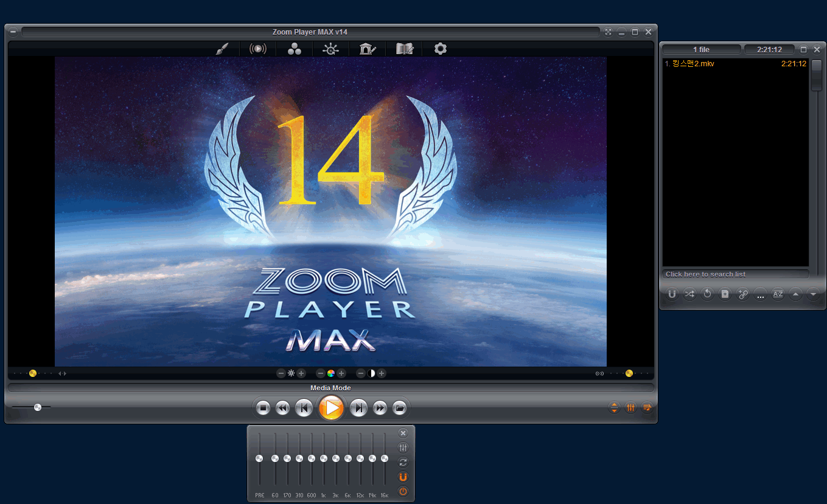Increase color saturation with plus button
This screenshot has width=827, height=504.
(x=341, y=373)
